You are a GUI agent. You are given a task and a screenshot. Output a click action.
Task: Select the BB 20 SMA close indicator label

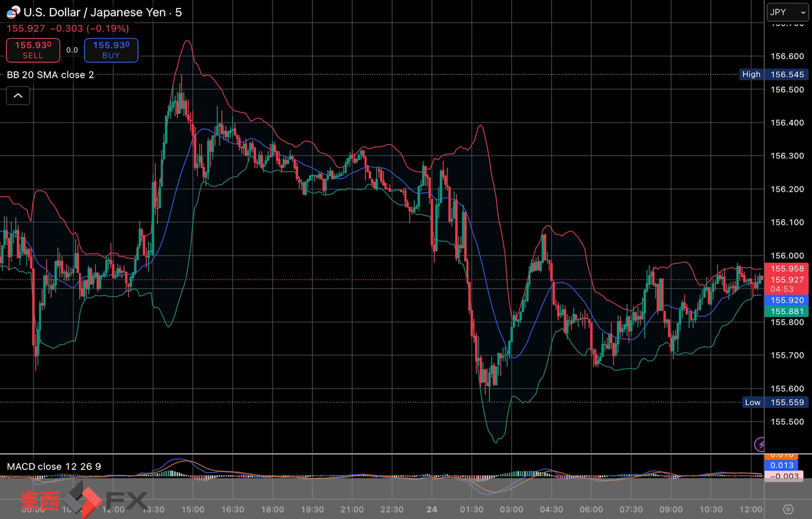50,75
